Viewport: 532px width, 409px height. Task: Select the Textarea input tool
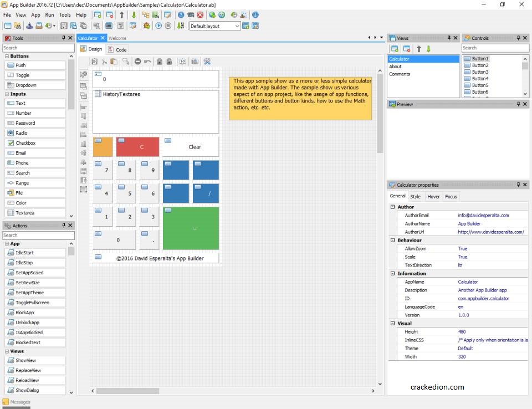tap(35, 213)
